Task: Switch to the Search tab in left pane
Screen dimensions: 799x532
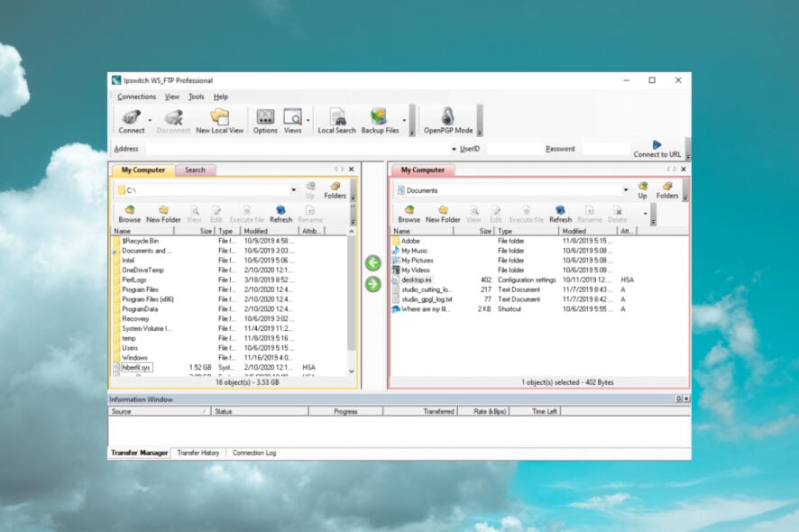Action: pyautogui.click(x=195, y=170)
